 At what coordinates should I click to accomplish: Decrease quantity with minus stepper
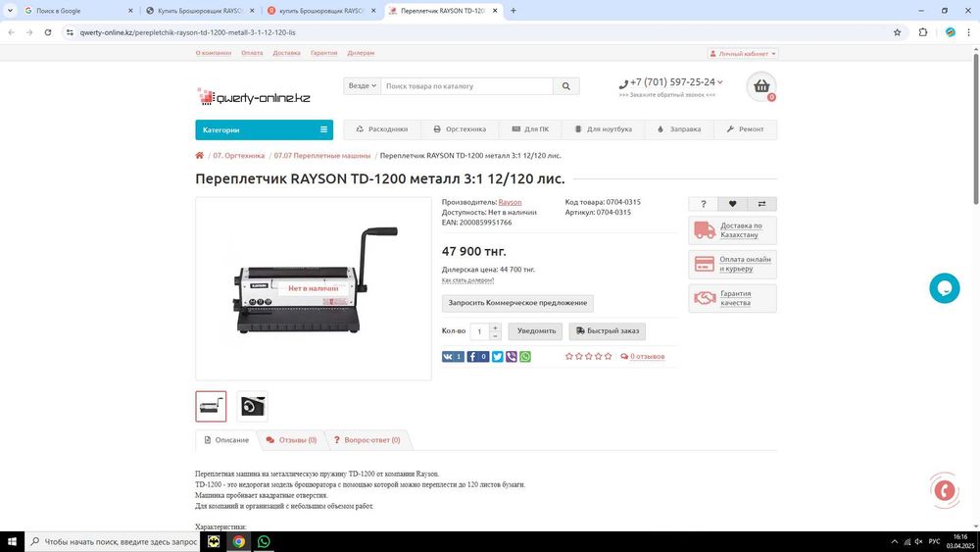coord(495,335)
